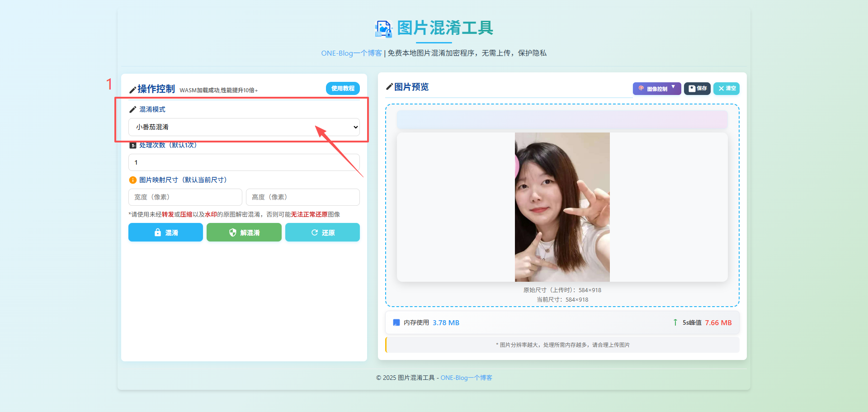Screen dimensions: 868x412
Task: Open the 混淆模式 dropdown showing 小番茄混淆
Action: tap(244, 127)
